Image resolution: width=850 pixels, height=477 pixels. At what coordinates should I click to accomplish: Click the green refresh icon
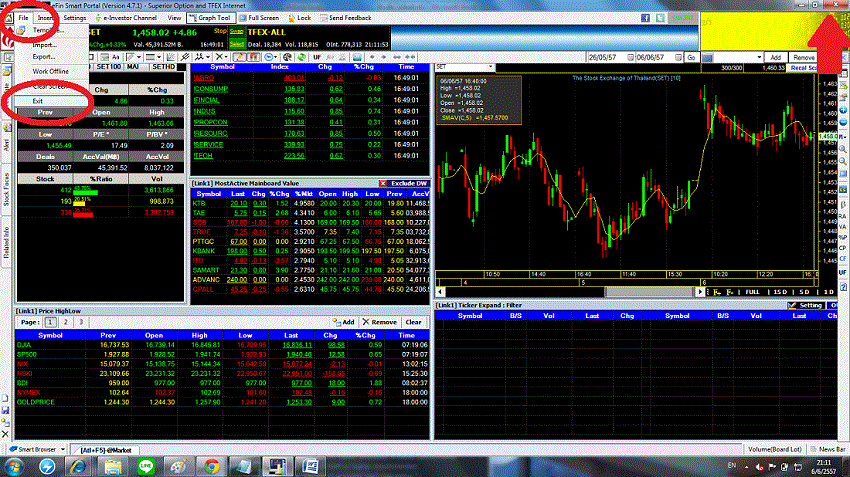coord(301,57)
